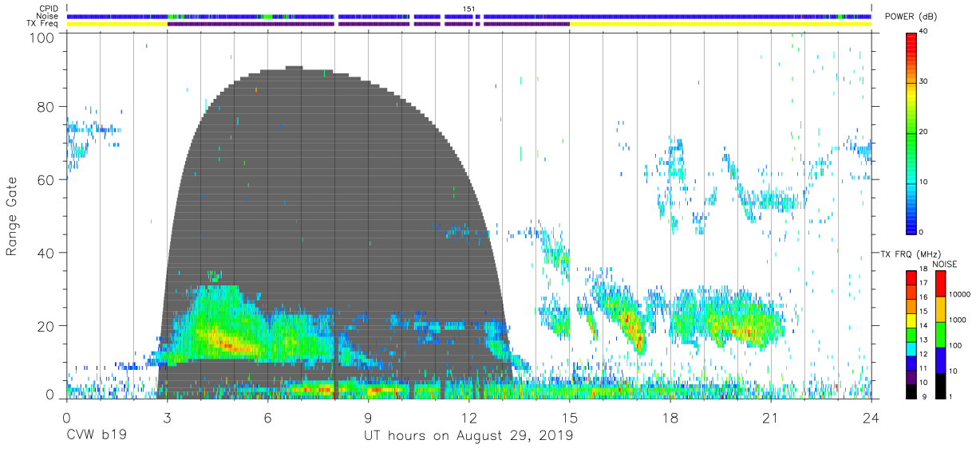
Task: Click the 12 tick on UT hours axis
Action: [469, 418]
